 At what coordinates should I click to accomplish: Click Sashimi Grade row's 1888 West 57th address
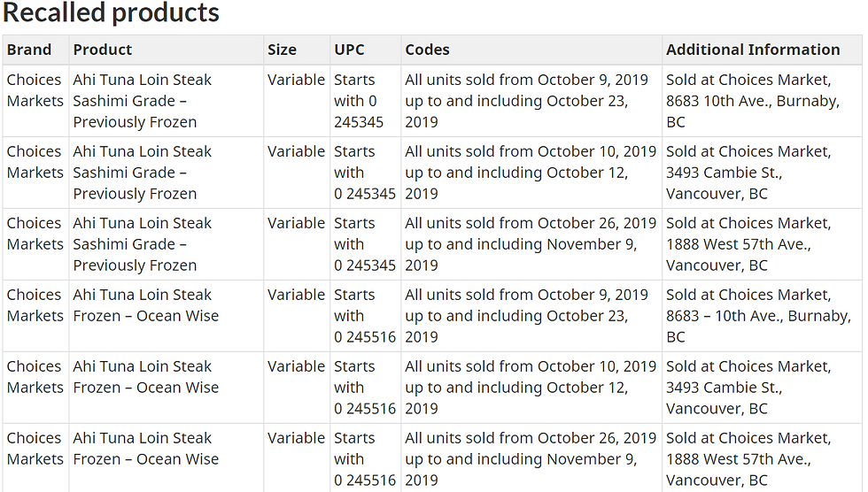point(748,244)
